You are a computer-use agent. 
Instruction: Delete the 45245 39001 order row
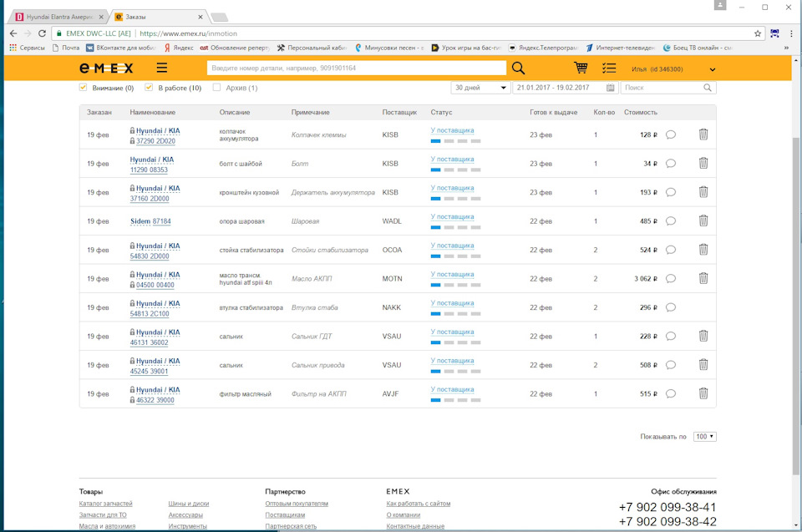click(703, 365)
